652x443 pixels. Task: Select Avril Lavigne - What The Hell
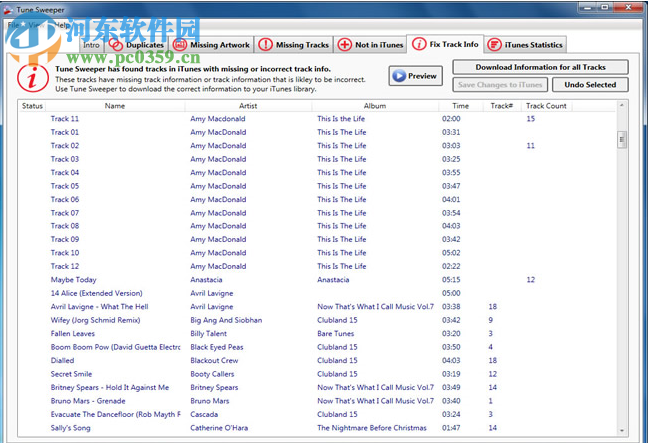[316, 307]
